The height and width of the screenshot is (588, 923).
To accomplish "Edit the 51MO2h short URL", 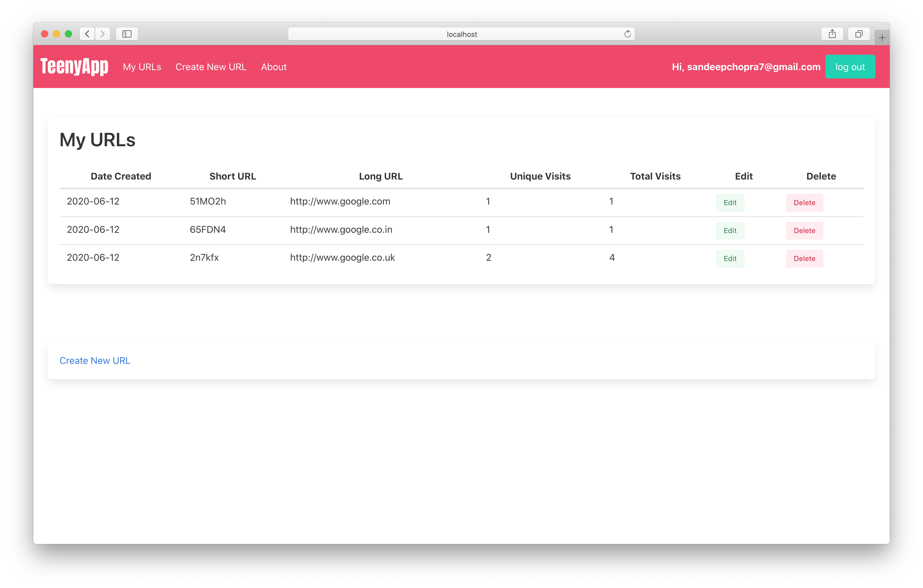I will (x=730, y=203).
